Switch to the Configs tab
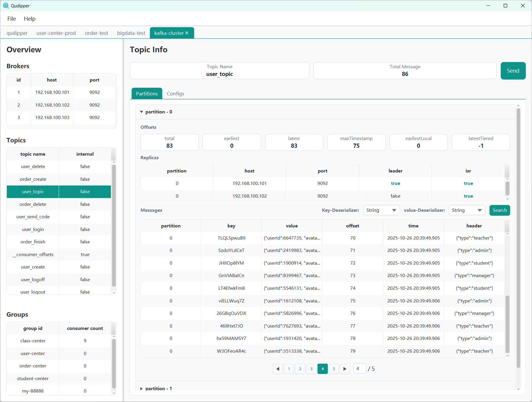 175,94
